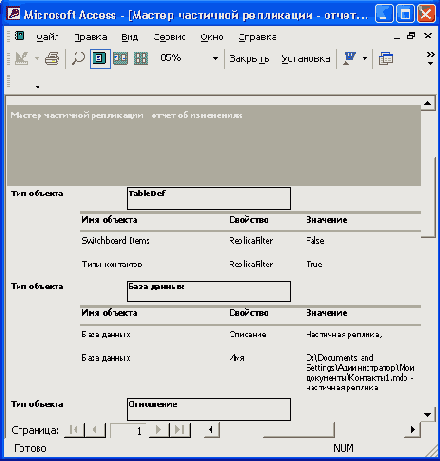Click the page number field
440x461 pixels.
pyautogui.click(x=129, y=430)
